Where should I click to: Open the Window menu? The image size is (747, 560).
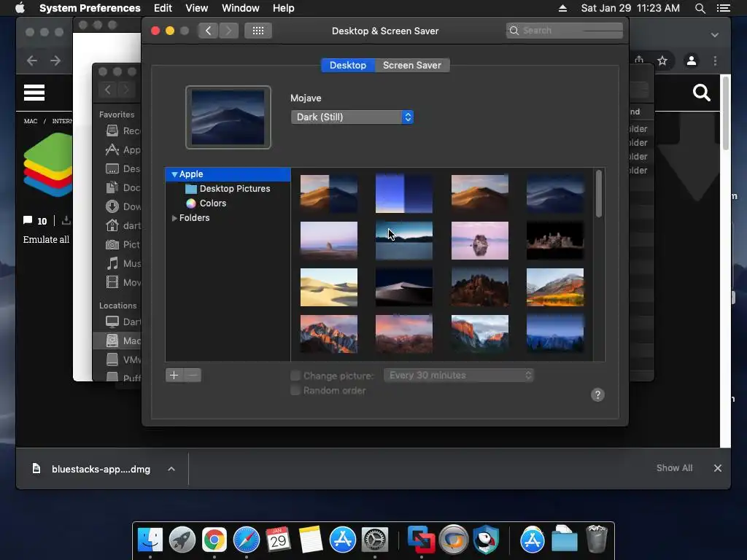tap(241, 8)
